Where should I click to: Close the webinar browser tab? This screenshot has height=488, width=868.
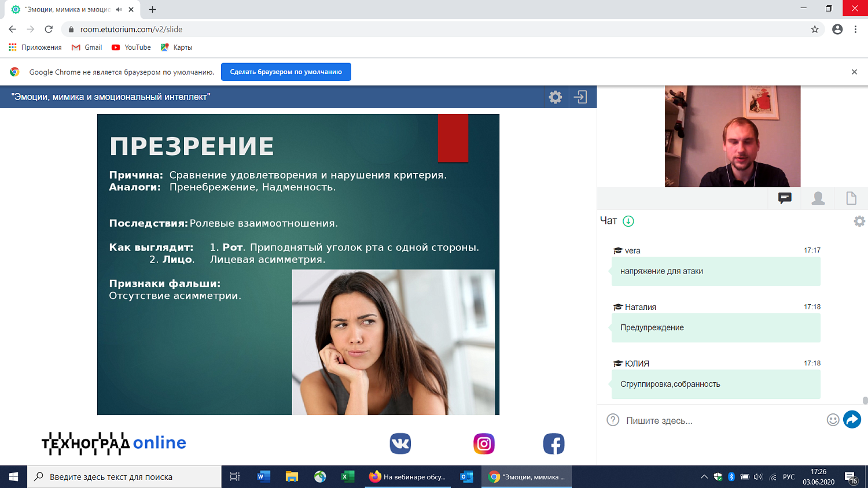[x=131, y=9]
